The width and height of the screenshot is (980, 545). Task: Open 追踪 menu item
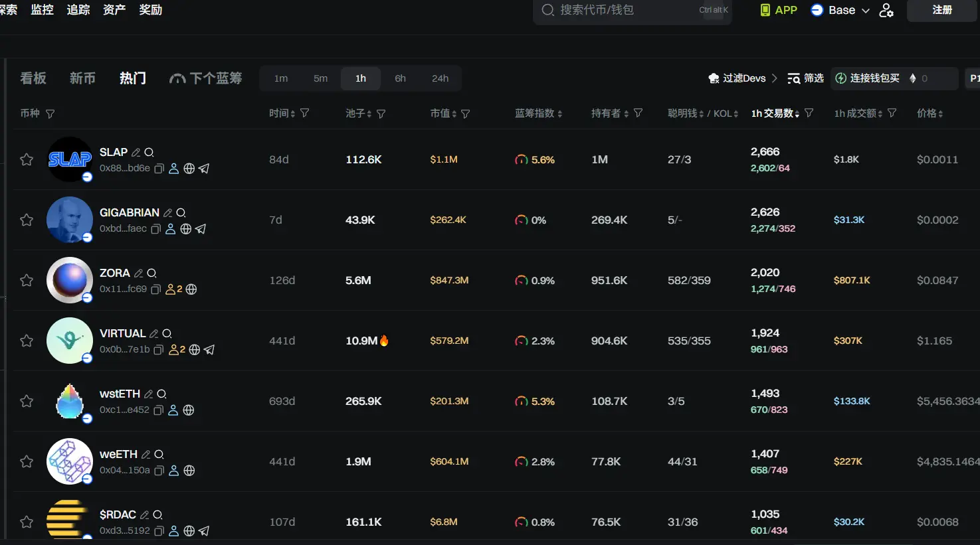(78, 10)
